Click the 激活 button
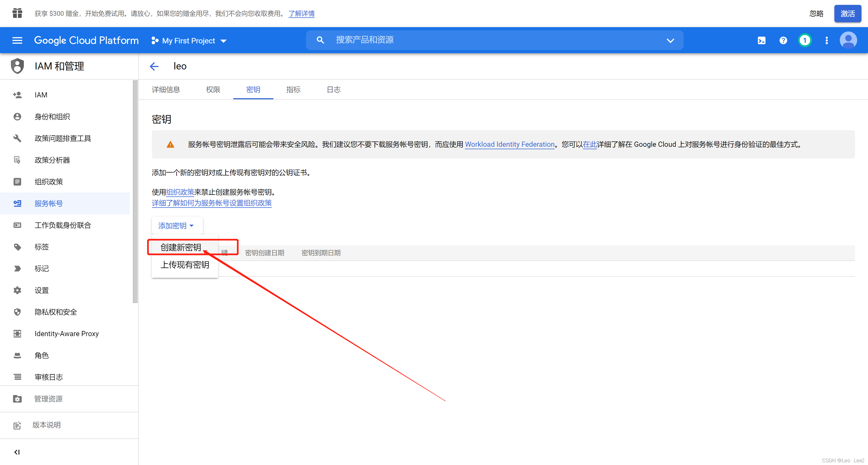This screenshot has height=465, width=868. [x=847, y=14]
